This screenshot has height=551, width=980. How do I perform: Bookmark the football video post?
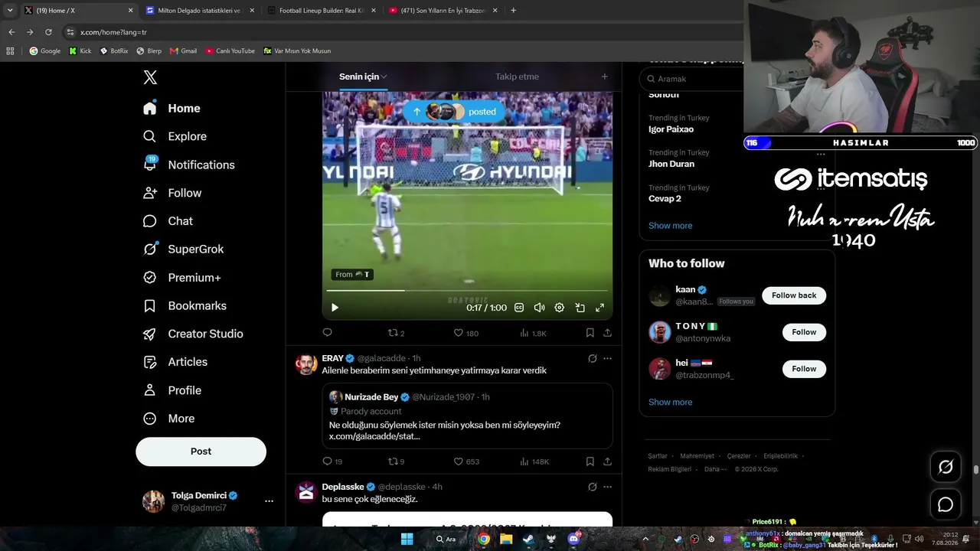[590, 333]
